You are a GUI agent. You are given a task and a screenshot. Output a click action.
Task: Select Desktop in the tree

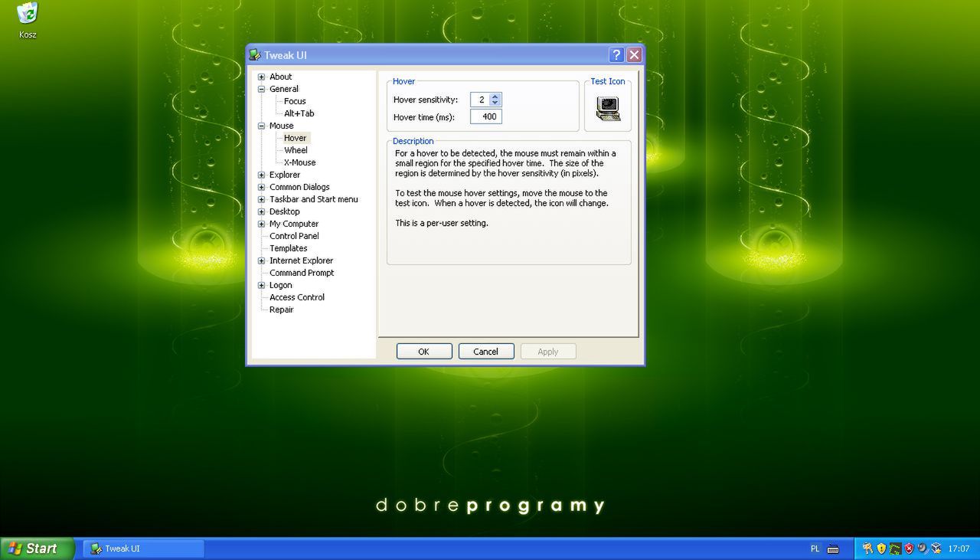point(285,211)
